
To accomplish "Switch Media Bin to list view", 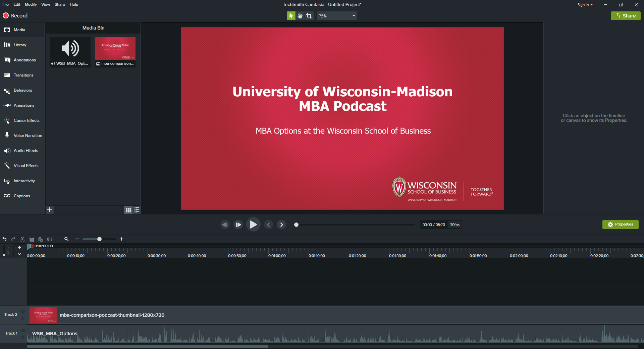I will [x=137, y=210].
